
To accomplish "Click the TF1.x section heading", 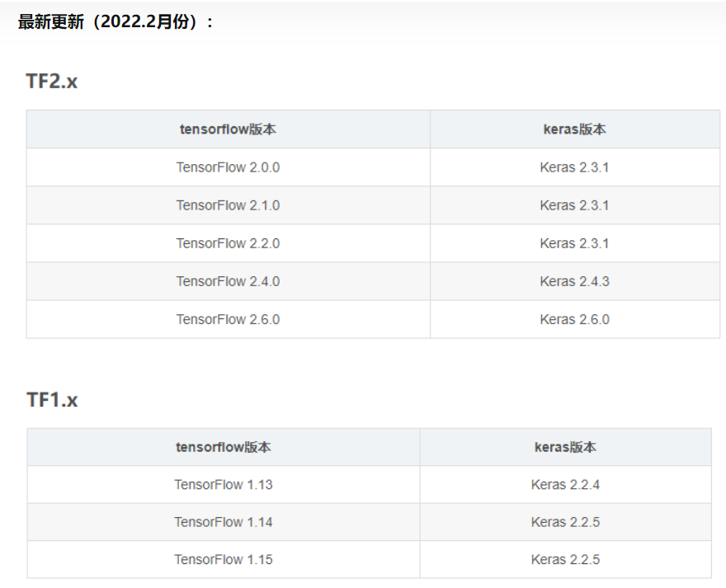I will point(52,400).
